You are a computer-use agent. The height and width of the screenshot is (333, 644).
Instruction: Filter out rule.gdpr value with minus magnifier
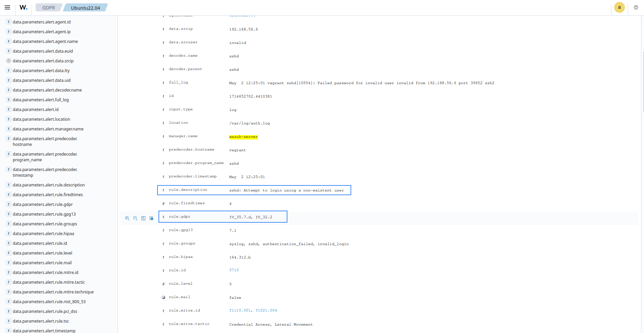[135, 218]
